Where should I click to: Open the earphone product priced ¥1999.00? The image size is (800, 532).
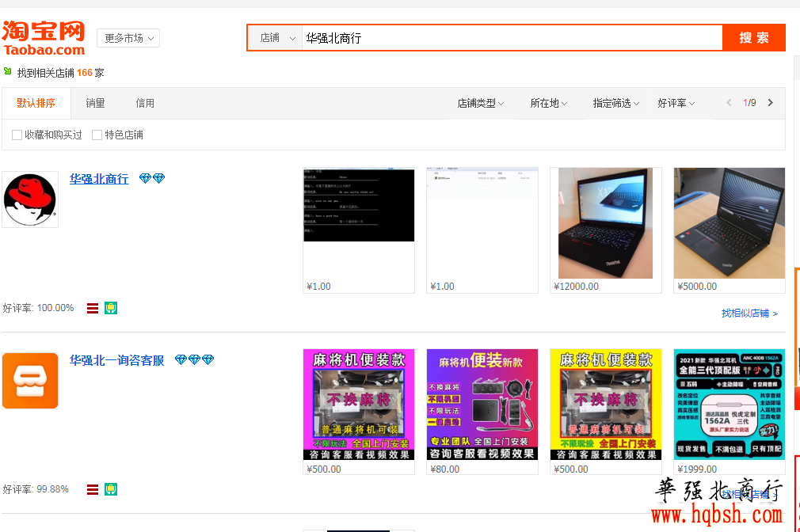729,405
